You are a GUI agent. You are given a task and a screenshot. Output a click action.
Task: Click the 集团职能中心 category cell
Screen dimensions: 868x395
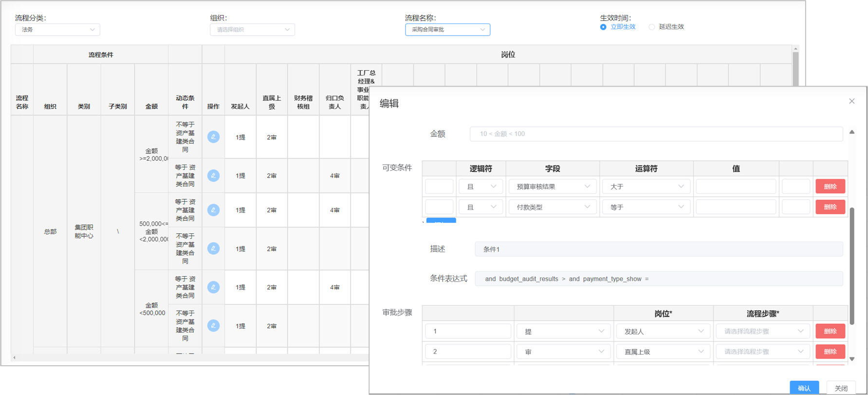[84, 231]
